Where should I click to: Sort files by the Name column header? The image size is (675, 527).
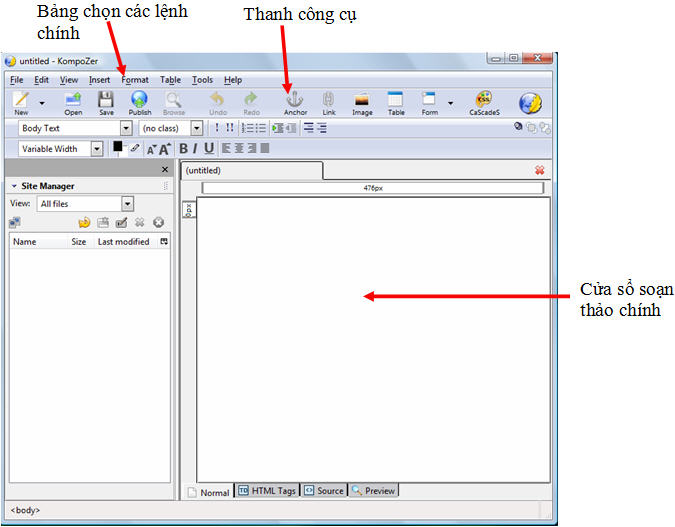[x=38, y=242]
